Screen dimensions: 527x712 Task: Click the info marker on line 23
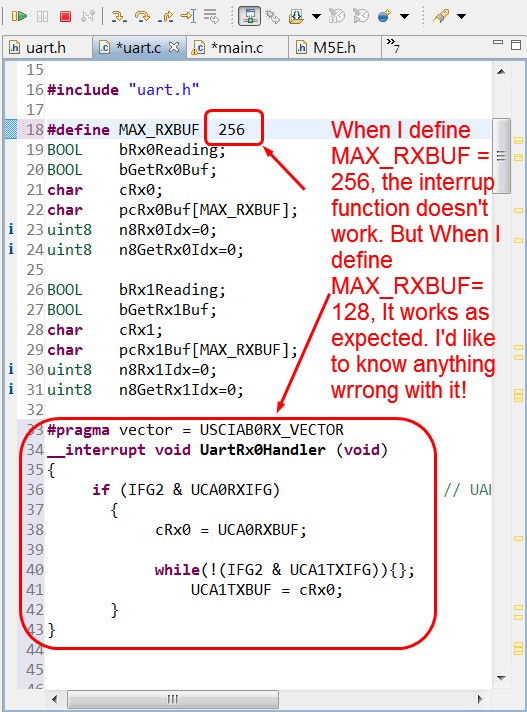tap(11, 230)
